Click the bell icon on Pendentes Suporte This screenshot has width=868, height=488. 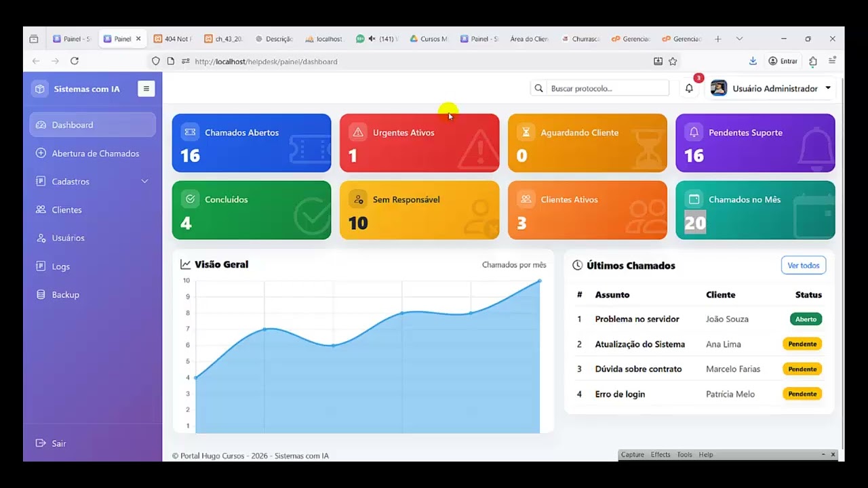694,132
